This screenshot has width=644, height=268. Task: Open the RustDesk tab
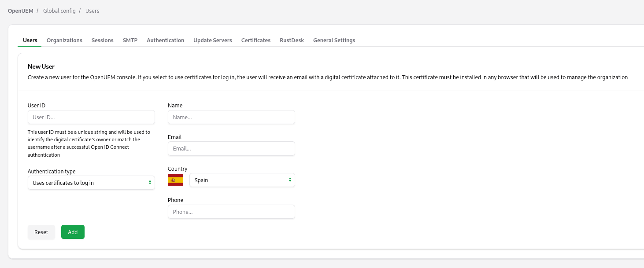click(292, 40)
